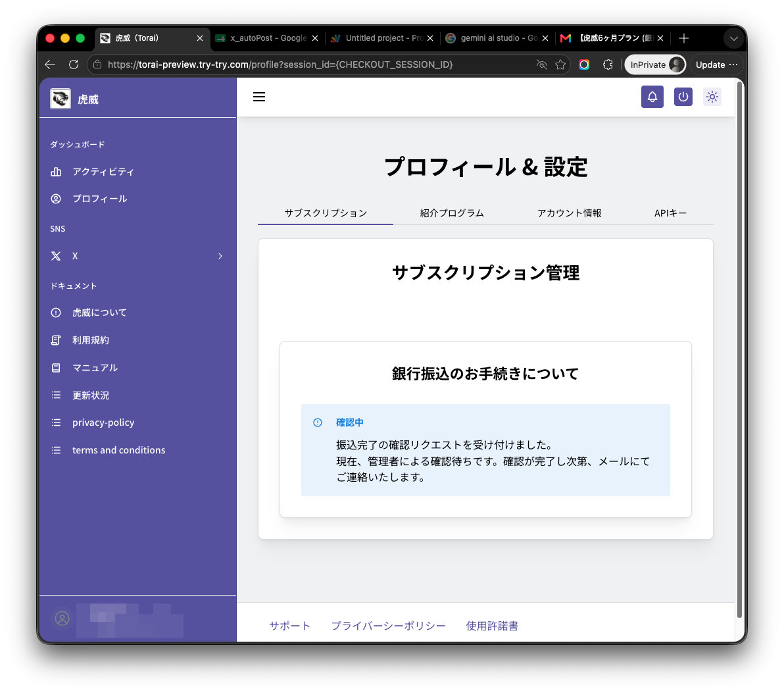Click the プロフィール user icon
The width and height of the screenshot is (784, 693).
[x=56, y=199]
